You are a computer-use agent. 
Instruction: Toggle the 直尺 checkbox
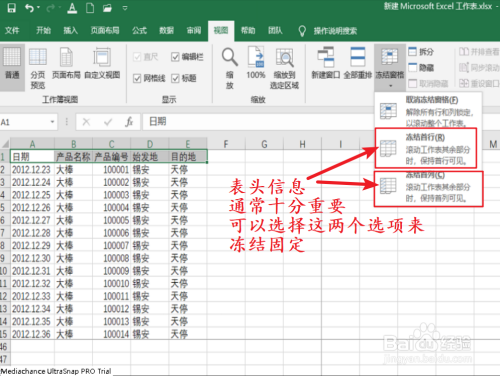[137, 57]
